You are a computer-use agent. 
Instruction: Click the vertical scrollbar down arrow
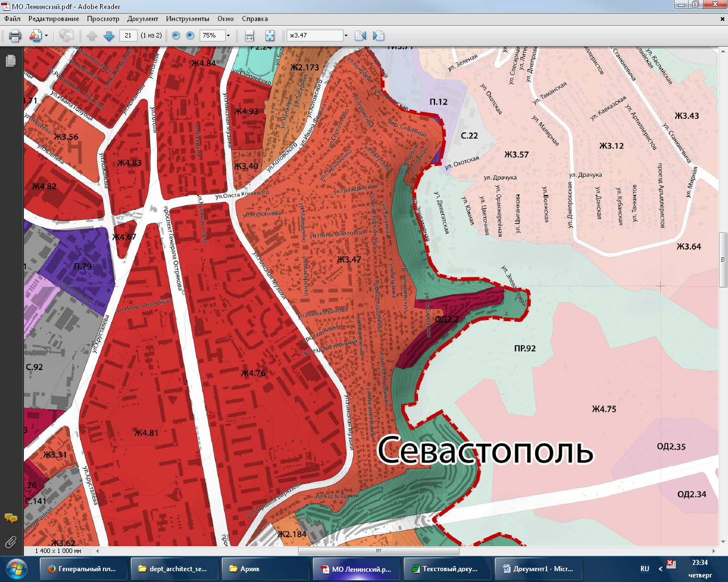723,542
